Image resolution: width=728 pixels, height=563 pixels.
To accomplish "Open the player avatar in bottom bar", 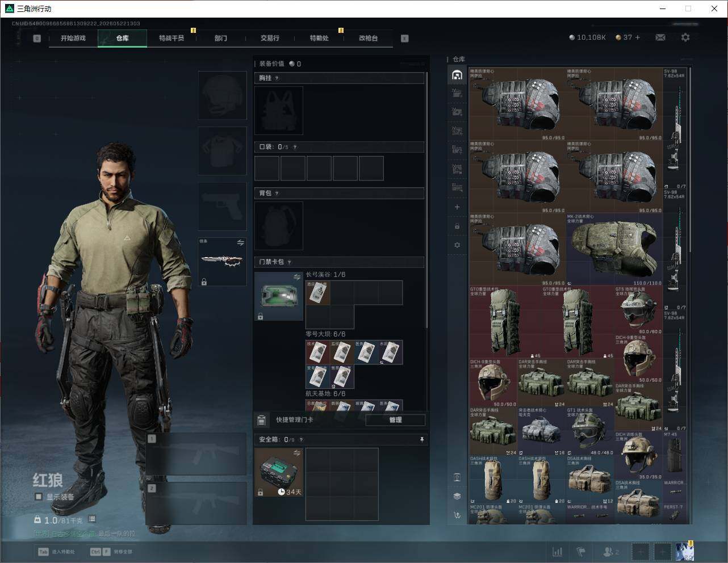I will (684, 551).
